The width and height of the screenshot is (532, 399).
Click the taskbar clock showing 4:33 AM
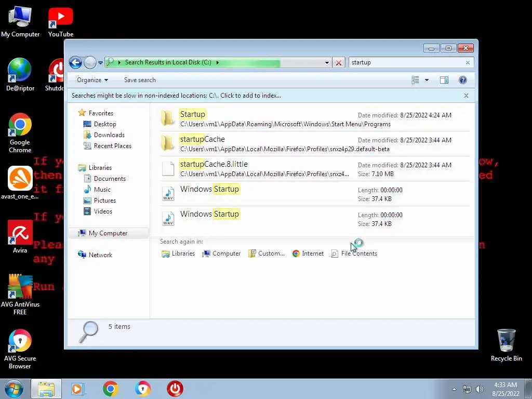point(506,389)
